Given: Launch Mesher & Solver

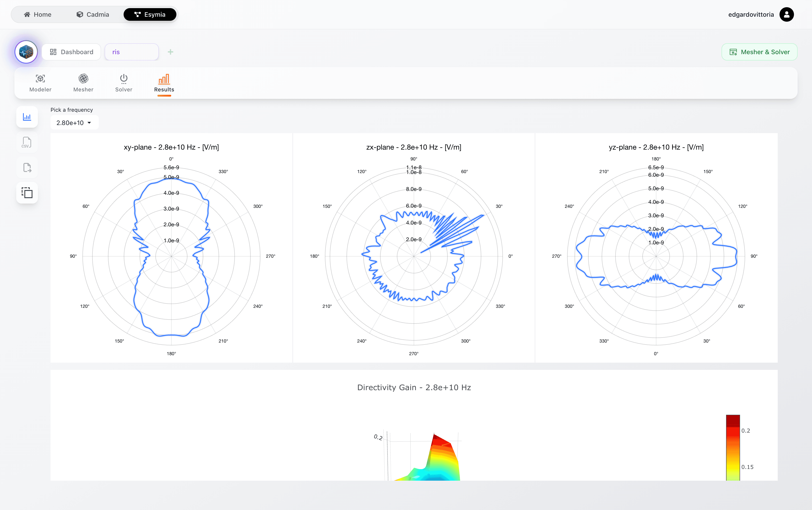Looking at the screenshot, I should pyautogui.click(x=759, y=52).
